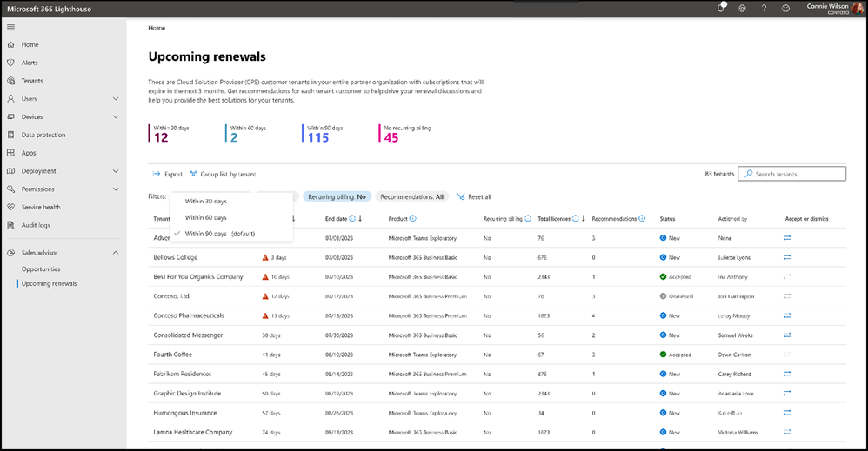Click the Accept or dismiss column header
Viewport: 868px width, 451px height.
click(x=806, y=219)
